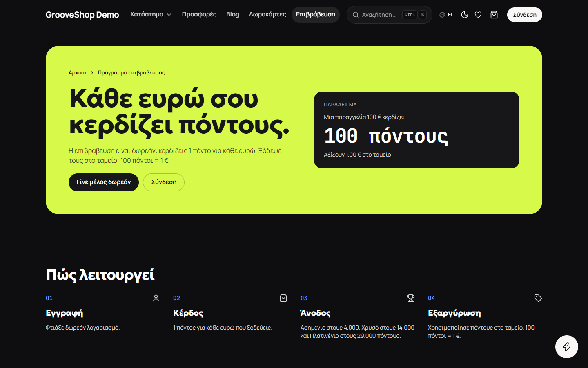This screenshot has height=368, width=588.
Task: Click the user icon beside step 01
Action: coord(156,298)
